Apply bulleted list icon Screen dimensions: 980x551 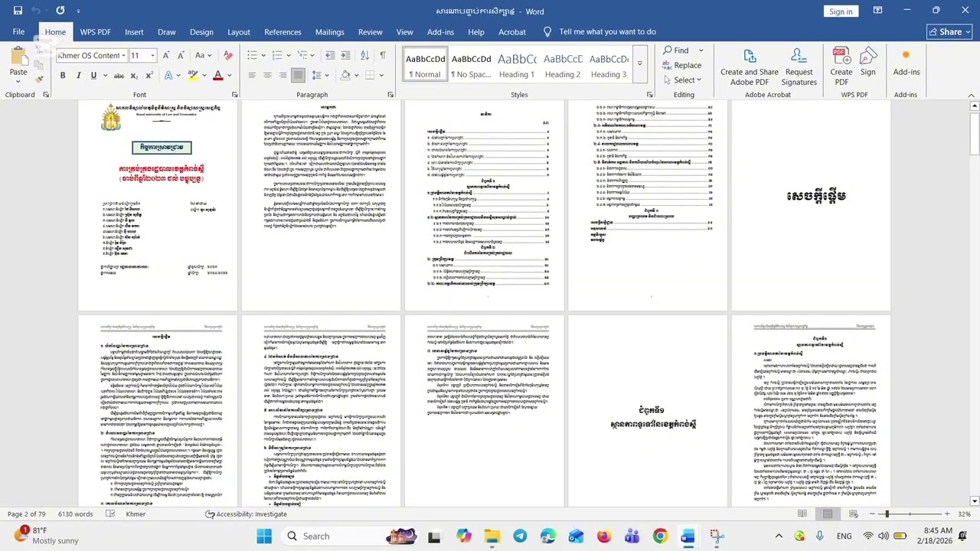click(252, 55)
